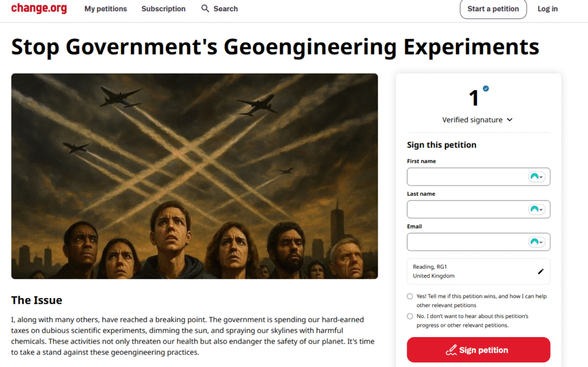Viewport: 588px width, 367px height.
Task: Select Yes, tell me if petition wins
Action: pos(410,296)
